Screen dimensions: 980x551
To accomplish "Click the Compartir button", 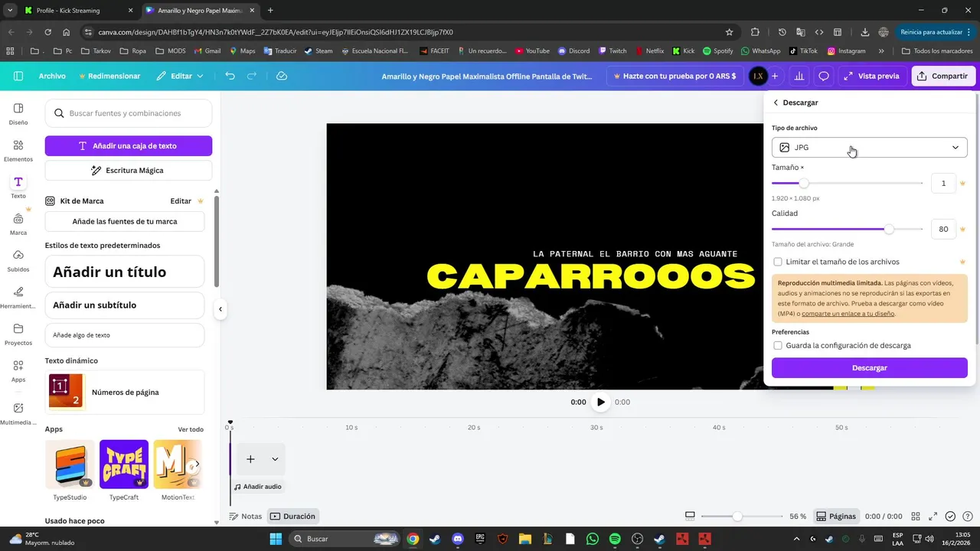I will (943, 76).
